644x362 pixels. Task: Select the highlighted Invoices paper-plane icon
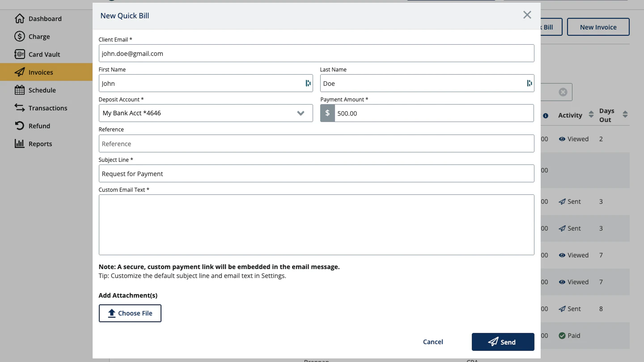(19, 72)
